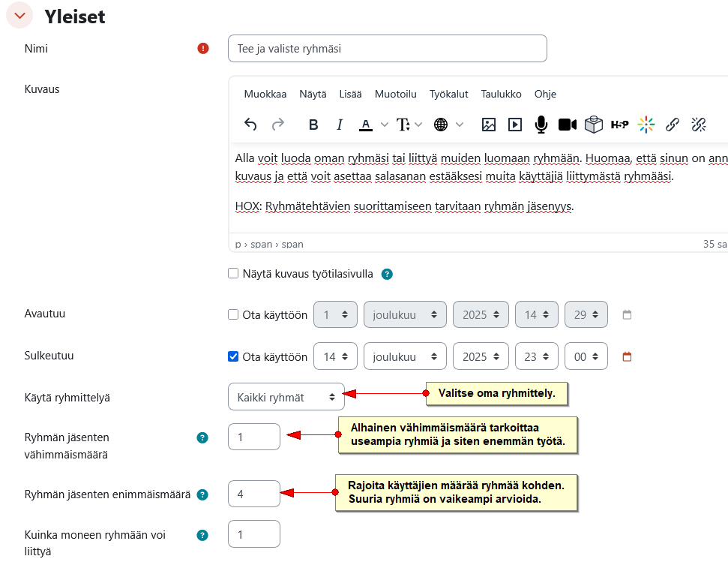728x565 pixels.
Task: Open the text color picker dropdown arrow
Action: click(385, 125)
